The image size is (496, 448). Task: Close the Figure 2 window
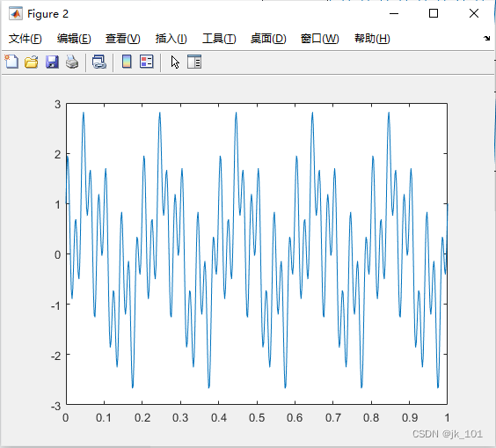[474, 13]
